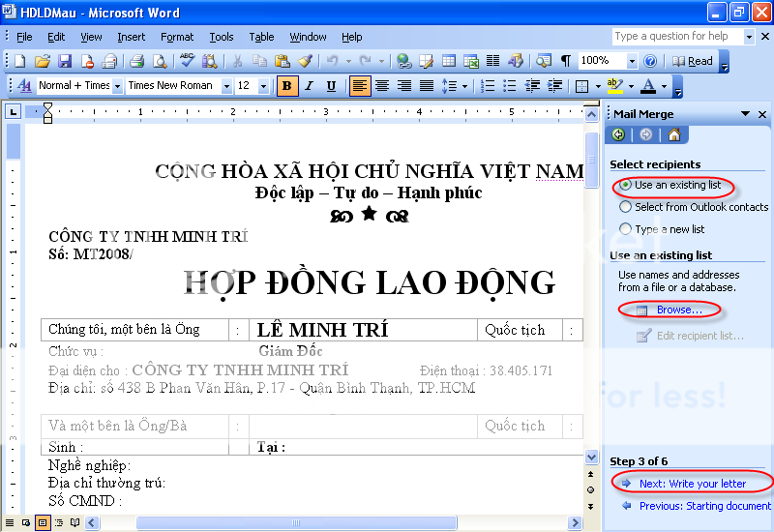Click Previous: Starting document
The width and height of the screenshot is (774, 532).
click(x=705, y=506)
